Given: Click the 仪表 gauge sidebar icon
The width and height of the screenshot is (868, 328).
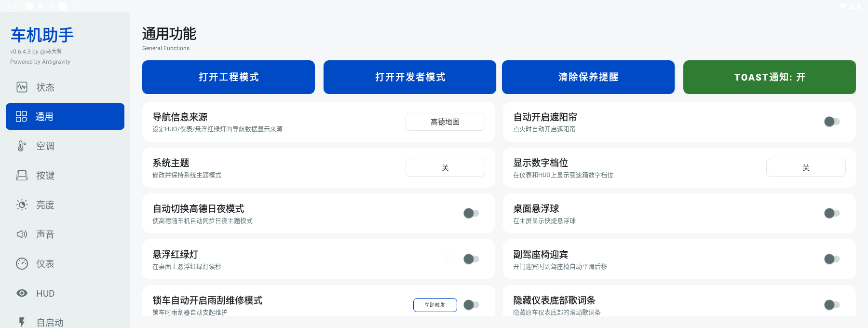Looking at the screenshot, I should [x=22, y=264].
